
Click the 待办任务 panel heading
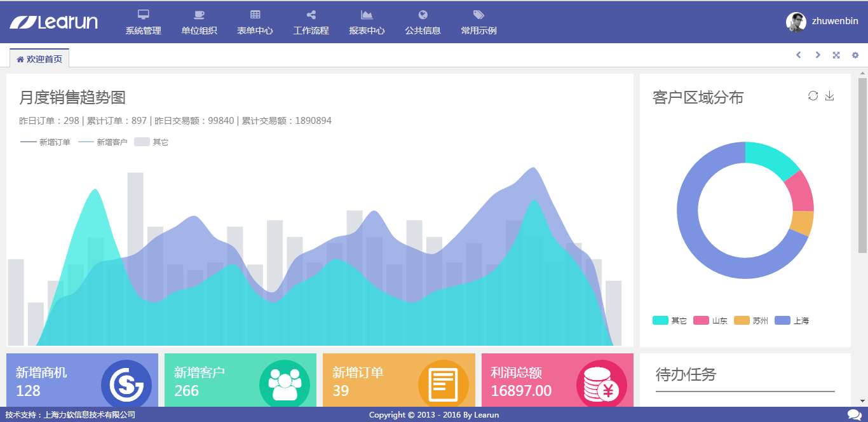[x=686, y=374]
